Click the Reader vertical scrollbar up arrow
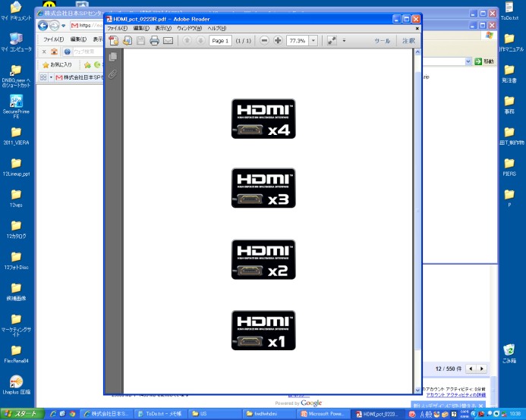 click(x=417, y=52)
